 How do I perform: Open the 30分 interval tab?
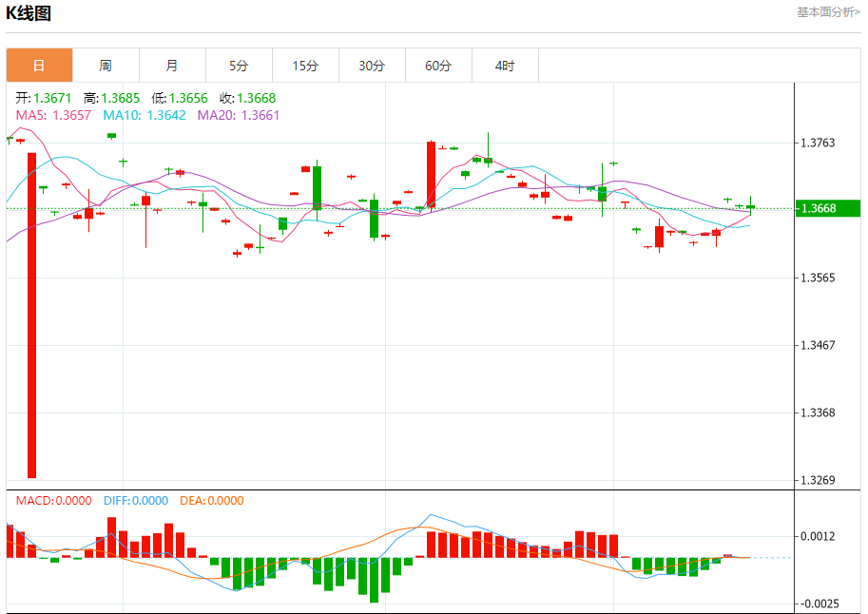point(372,66)
